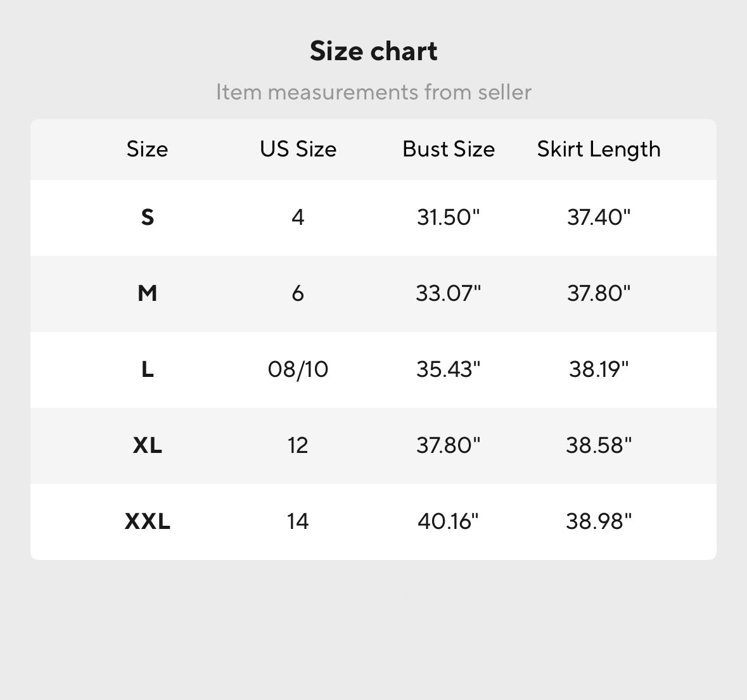
Task: Select the US Size column header
Action: (x=298, y=149)
